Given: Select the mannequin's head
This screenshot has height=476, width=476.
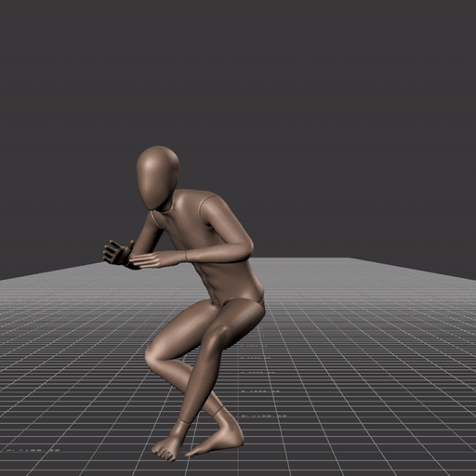Looking at the screenshot, I should [158, 178].
